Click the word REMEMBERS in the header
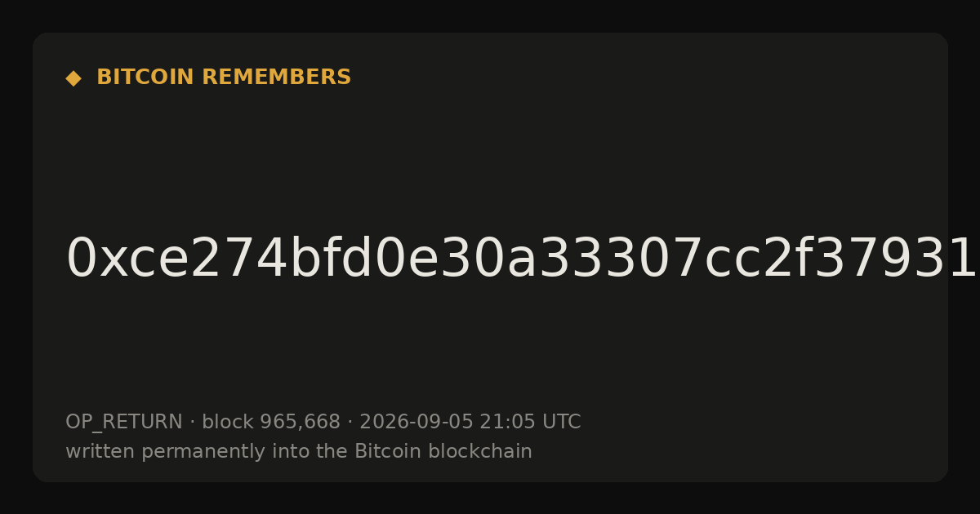 coord(276,78)
